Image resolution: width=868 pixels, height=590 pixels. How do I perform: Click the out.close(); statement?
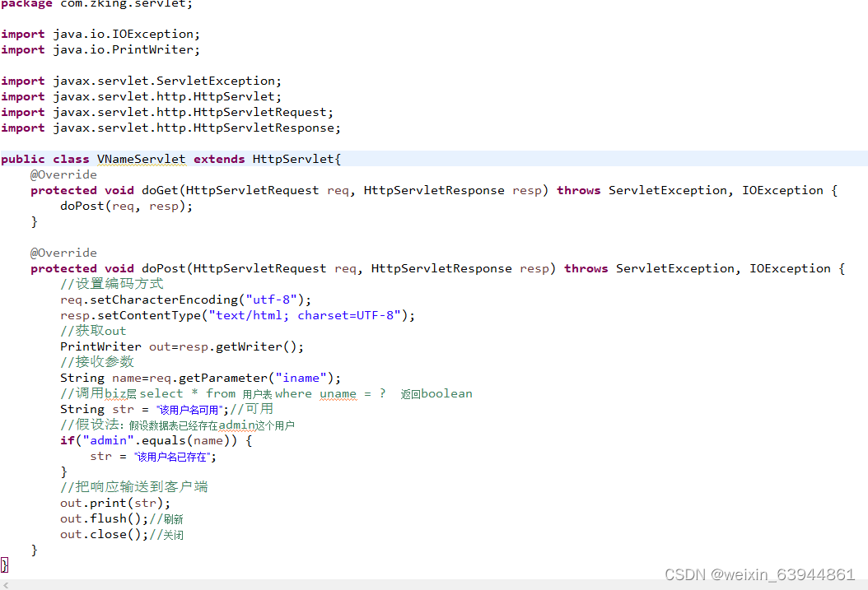pos(105,535)
